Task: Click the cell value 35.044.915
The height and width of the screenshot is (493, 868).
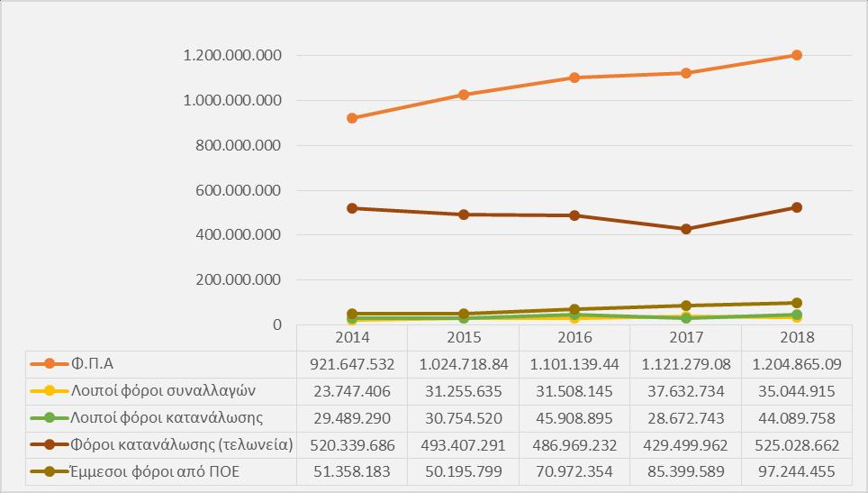Action: (x=797, y=392)
